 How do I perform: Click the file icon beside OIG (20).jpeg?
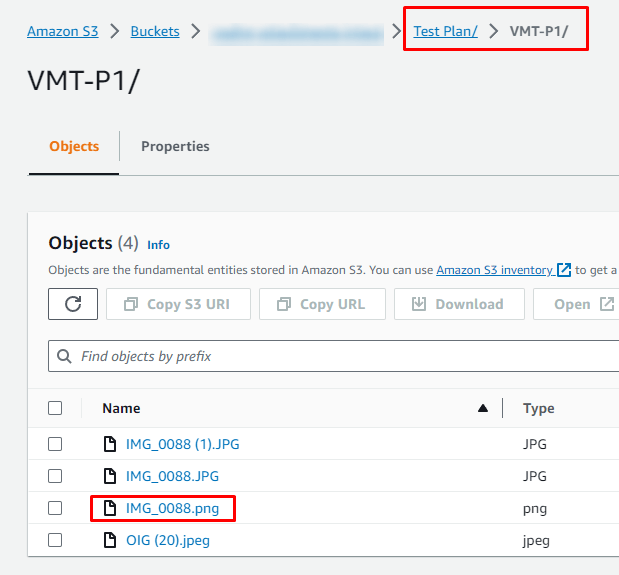(111, 541)
